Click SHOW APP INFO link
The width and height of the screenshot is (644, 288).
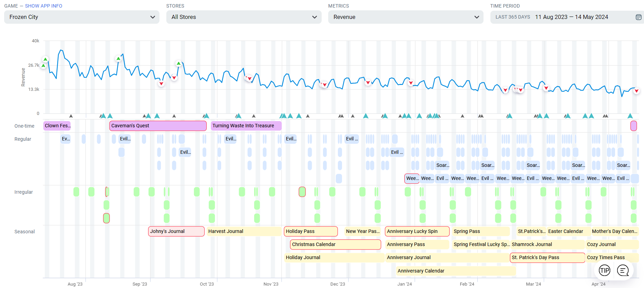point(44,6)
